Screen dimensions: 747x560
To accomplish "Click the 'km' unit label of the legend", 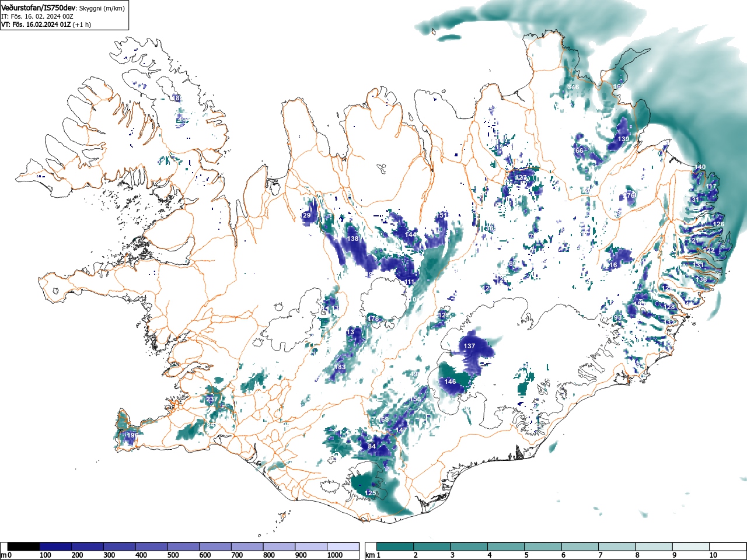I will (x=370, y=555).
